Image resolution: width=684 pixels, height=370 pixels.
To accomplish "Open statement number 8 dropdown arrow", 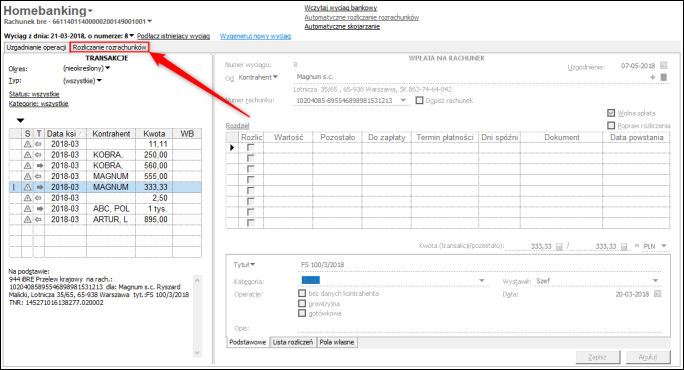I will 131,36.
